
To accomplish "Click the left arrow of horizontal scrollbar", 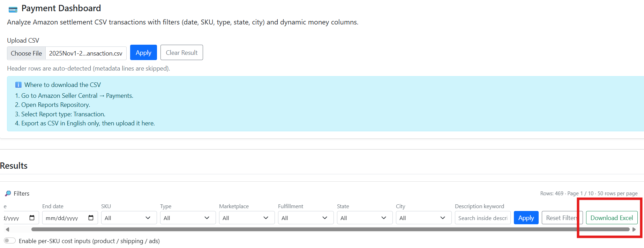I will pos(7,229).
